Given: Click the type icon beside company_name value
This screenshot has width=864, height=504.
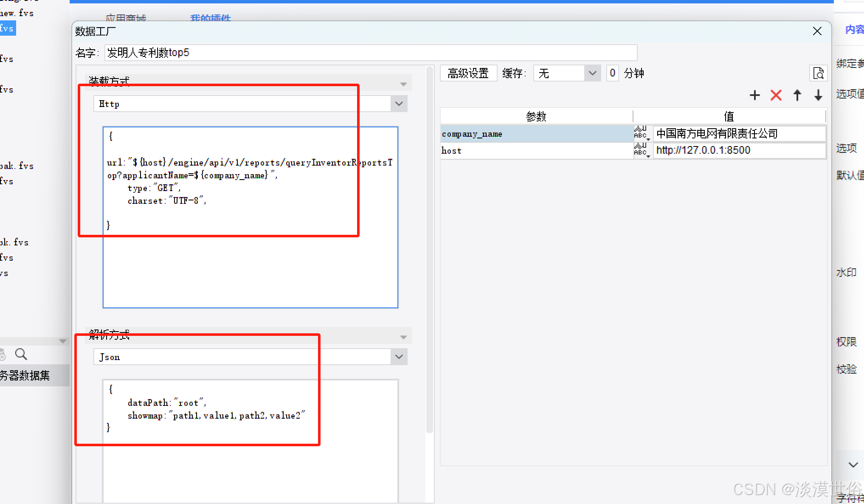Looking at the screenshot, I should click(642, 134).
